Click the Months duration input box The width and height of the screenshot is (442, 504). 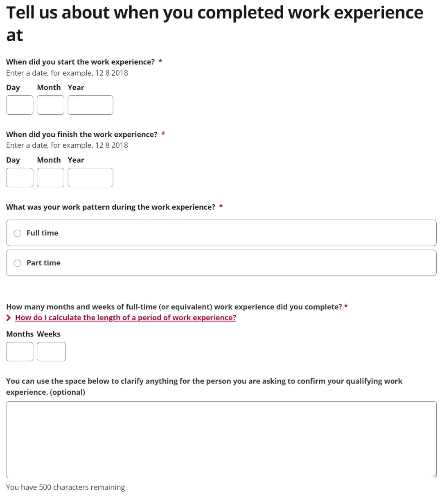[x=20, y=352]
